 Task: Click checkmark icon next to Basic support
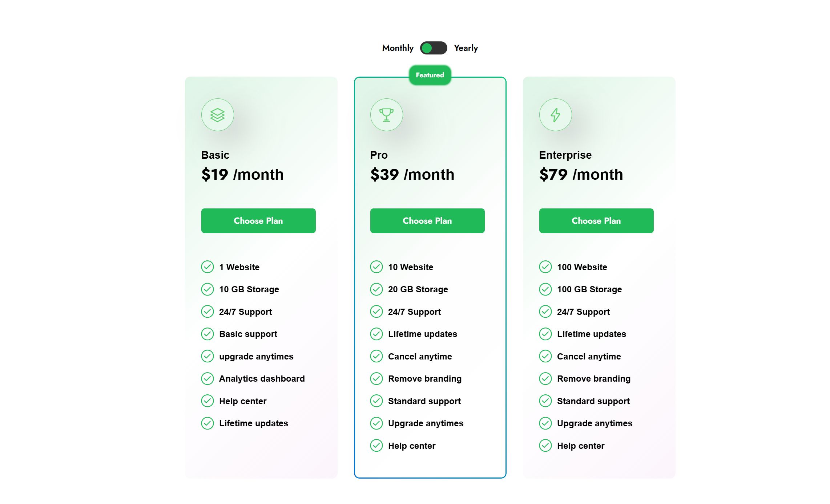(x=207, y=334)
